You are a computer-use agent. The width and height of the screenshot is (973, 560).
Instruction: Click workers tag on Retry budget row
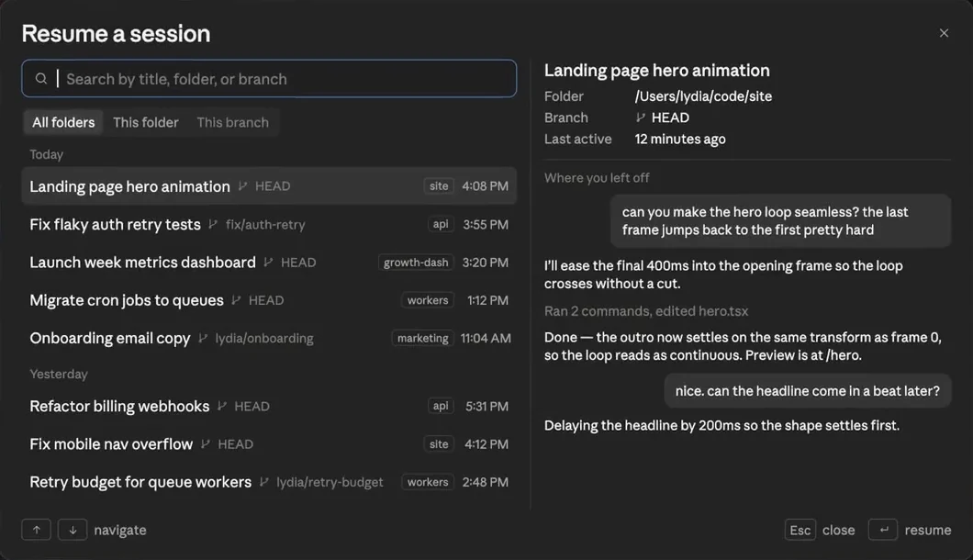[428, 482]
